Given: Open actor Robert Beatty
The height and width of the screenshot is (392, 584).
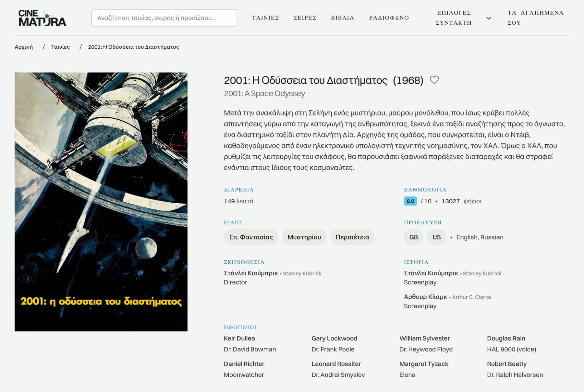Looking at the screenshot, I should [507, 364].
